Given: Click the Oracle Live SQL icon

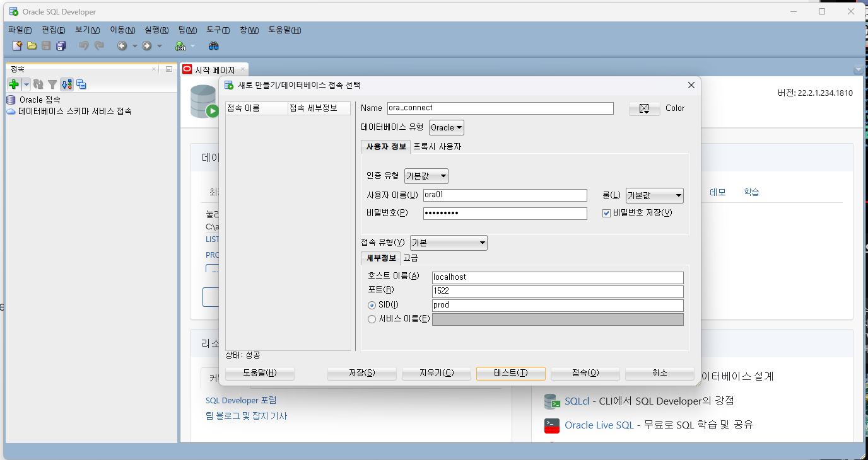Looking at the screenshot, I should (552, 425).
